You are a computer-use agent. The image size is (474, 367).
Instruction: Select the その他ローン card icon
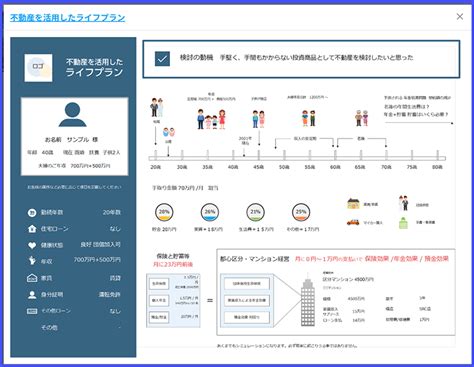pyautogui.click(x=32, y=311)
